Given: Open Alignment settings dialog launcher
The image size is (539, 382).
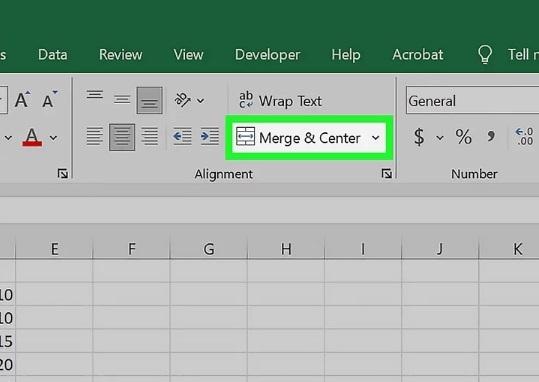Looking at the screenshot, I should (386, 174).
